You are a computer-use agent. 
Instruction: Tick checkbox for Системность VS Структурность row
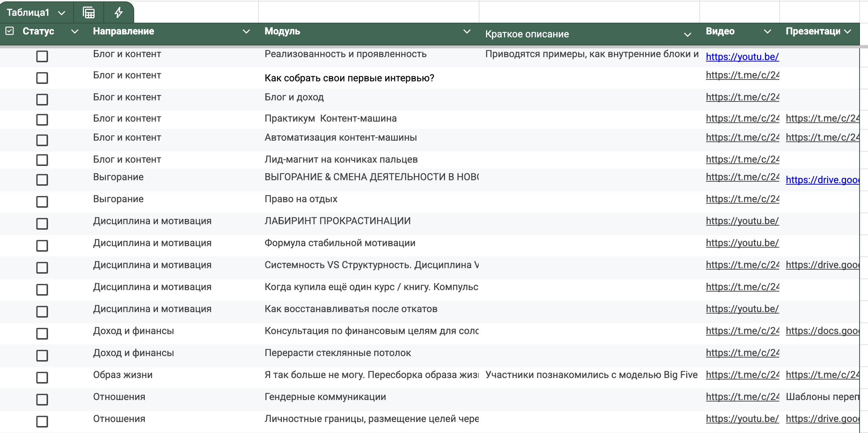[x=42, y=267]
